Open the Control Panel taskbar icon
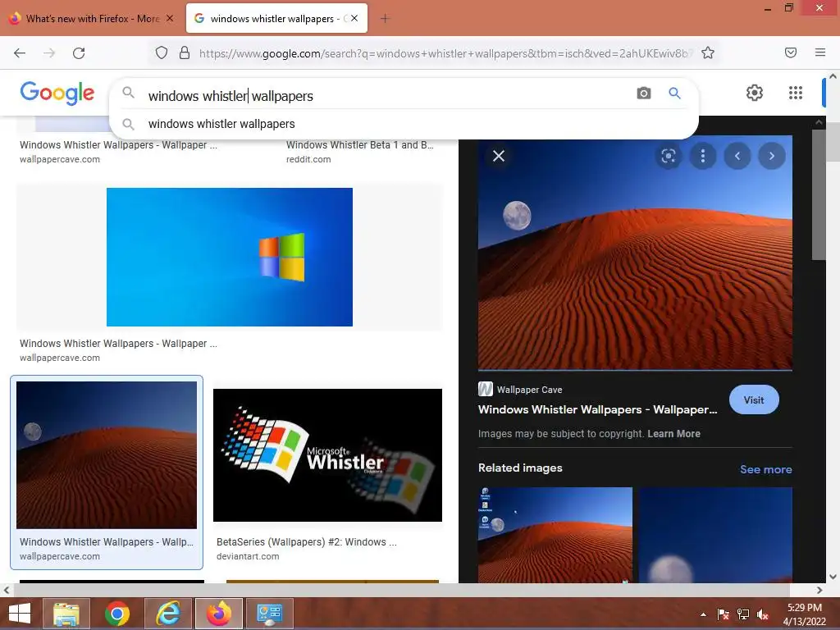Viewport: 840px width, 630px height. (x=269, y=614)
